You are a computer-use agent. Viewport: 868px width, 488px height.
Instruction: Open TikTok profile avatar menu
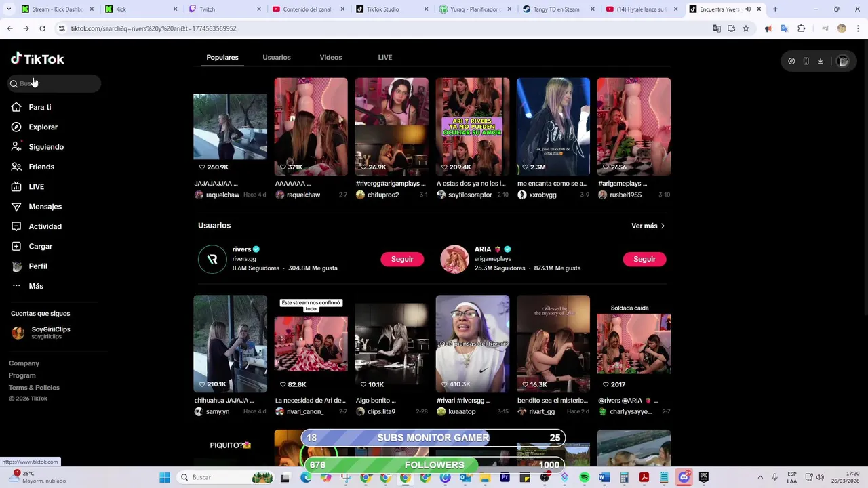(x=843, y=61)
